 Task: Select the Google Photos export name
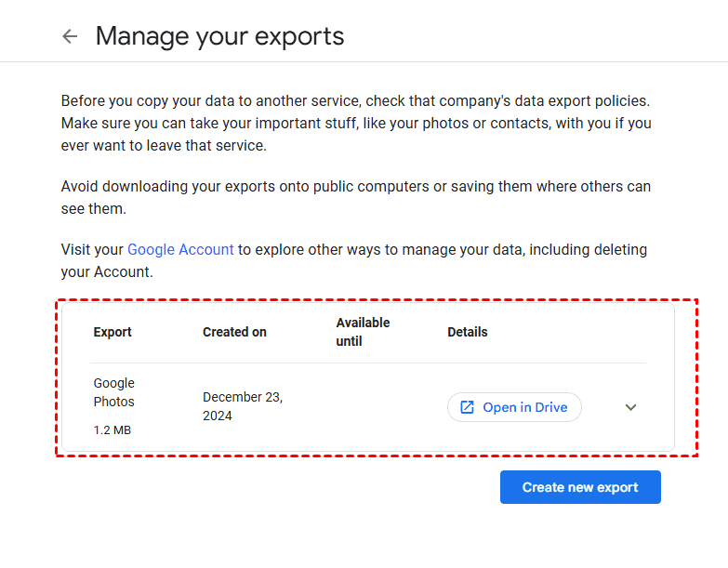click(x=113, y=392)
